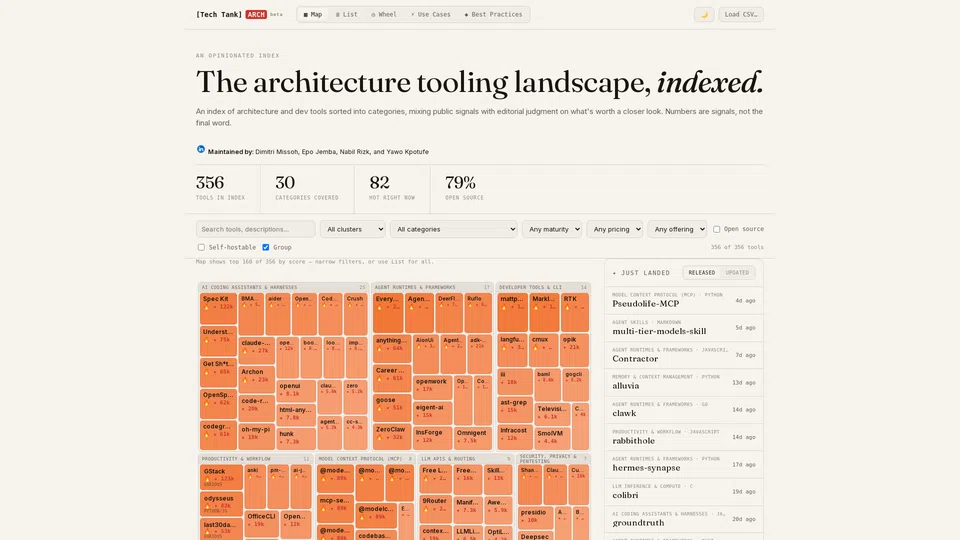Open the Any maturity dropdown
Viewport: 960px width, 540px height.
coord(552,229)
